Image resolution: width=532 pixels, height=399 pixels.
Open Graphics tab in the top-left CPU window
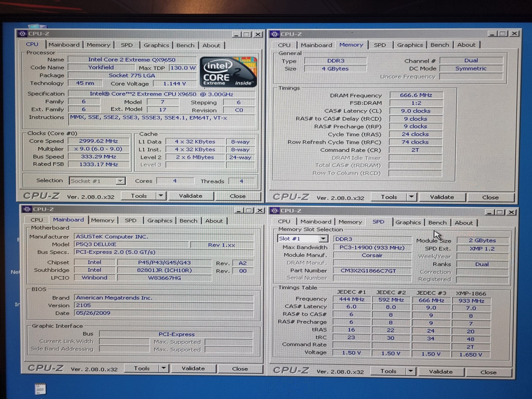click(156, 45)
